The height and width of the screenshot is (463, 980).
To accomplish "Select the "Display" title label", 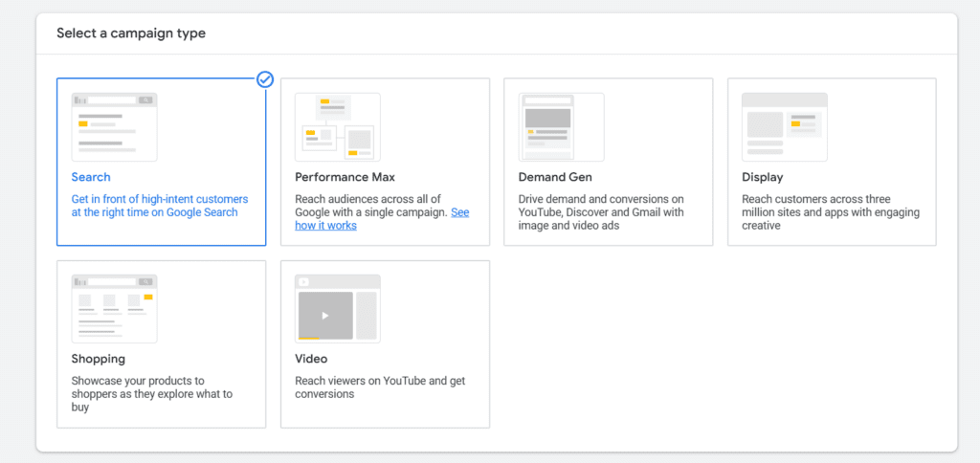I will click(x=763, y=177).
